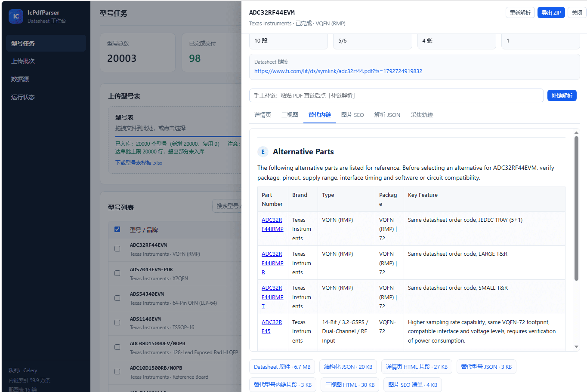Open the 型号任务 sidebar item
587x392 pixels.
click(46, 43)
